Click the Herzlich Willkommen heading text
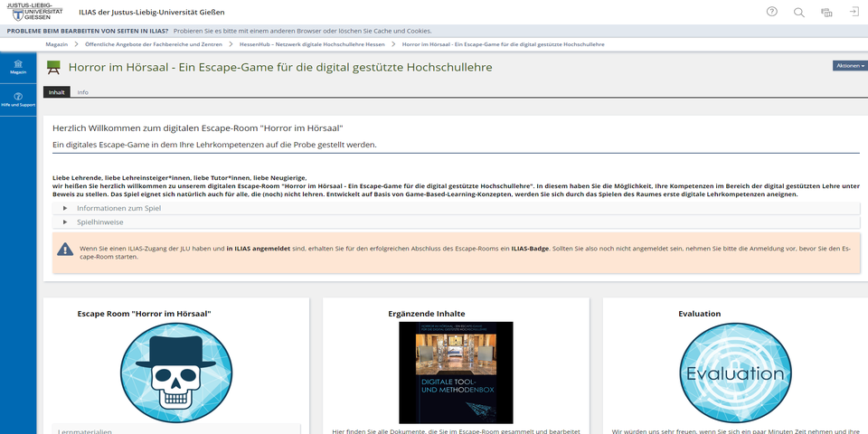This screenshot has height=434, width=868. click(198, 127)
